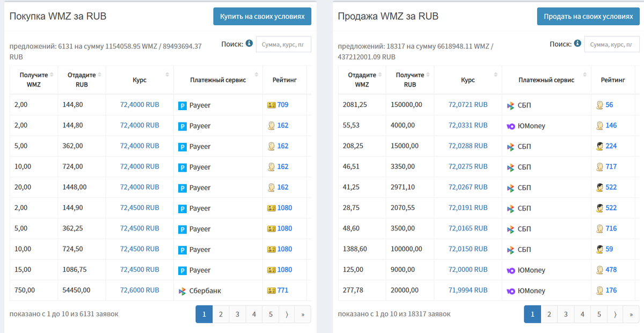644x333 pixels.
Task: Click СБП icon in the 3500,00 RUB row
Action: tap(511, 229)
